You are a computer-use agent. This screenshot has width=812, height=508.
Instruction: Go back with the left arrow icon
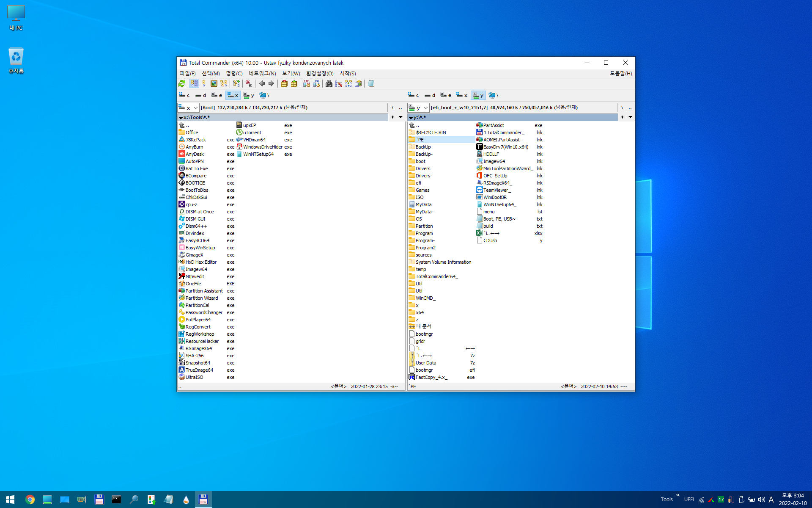pyautogui.click(x=262, y=84)
